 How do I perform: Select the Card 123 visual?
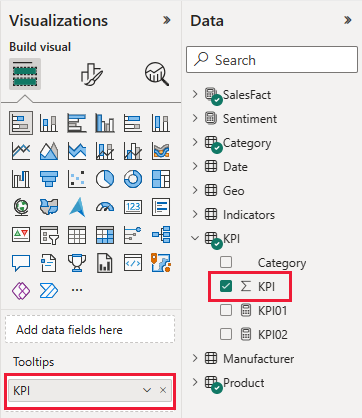tap(133, 207)
